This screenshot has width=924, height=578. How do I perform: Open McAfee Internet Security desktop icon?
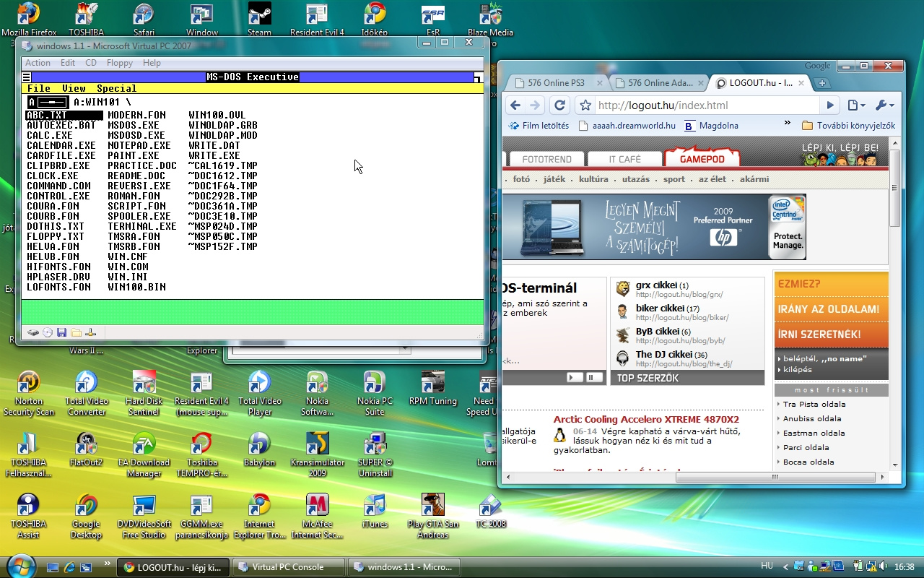pos(317,516)
